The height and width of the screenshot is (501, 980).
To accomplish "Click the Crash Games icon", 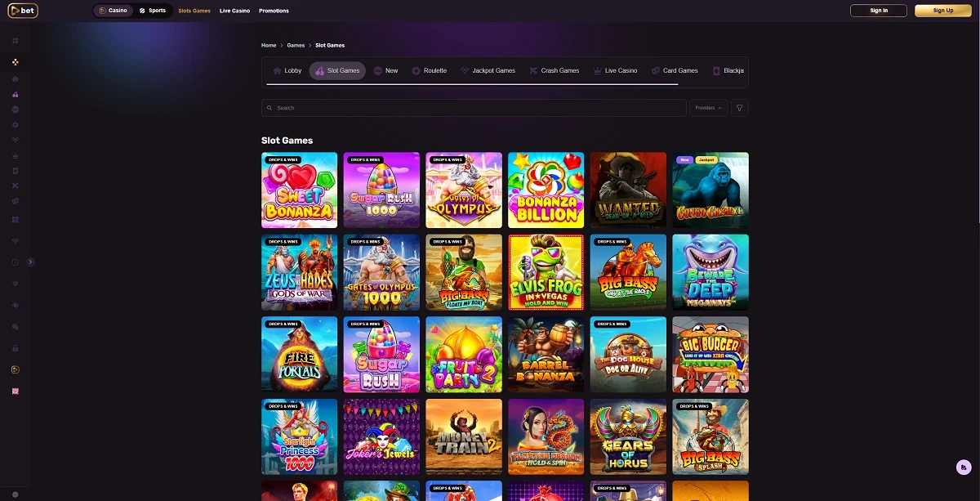I will click(x=534, y=71).
